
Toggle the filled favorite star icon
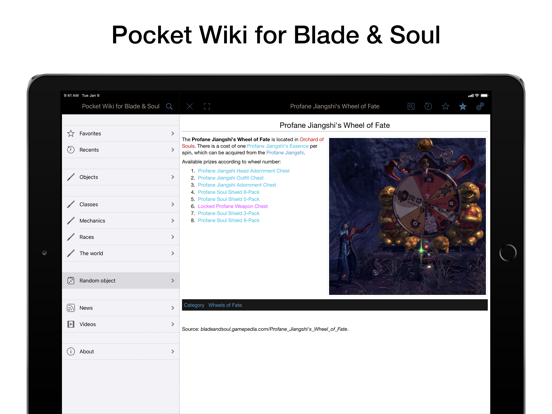coord(463,106)
